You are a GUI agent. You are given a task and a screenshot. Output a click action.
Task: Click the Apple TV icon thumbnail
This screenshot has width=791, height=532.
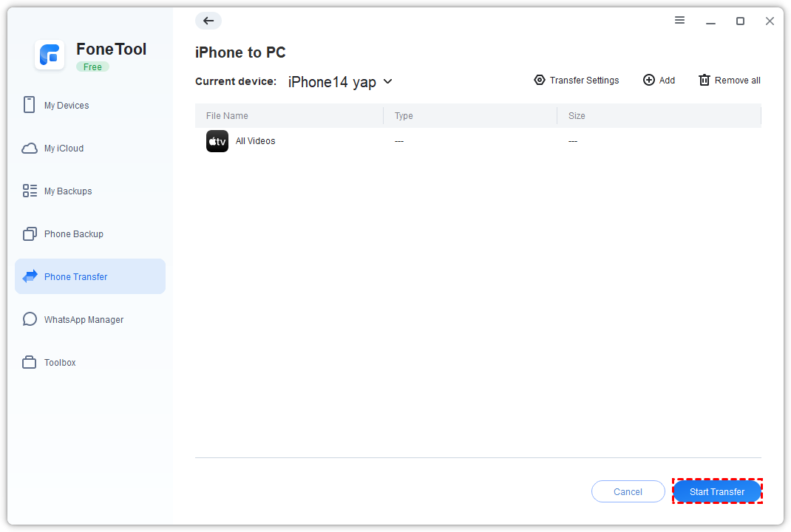217,141
